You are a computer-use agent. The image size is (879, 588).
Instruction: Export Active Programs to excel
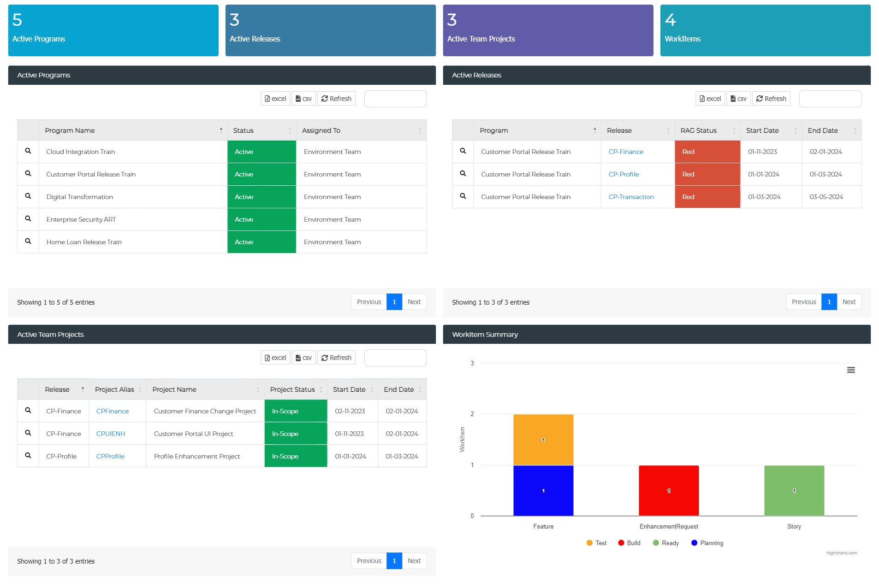(x=275, y=99)
